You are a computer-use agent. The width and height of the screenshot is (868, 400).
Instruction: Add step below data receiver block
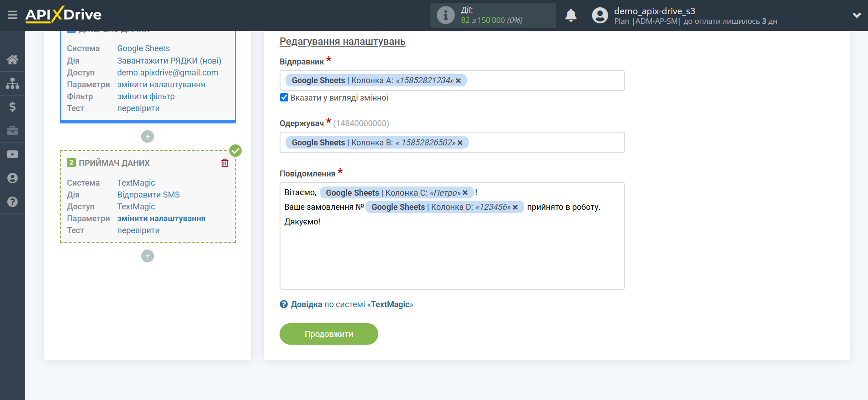point(148,256)
